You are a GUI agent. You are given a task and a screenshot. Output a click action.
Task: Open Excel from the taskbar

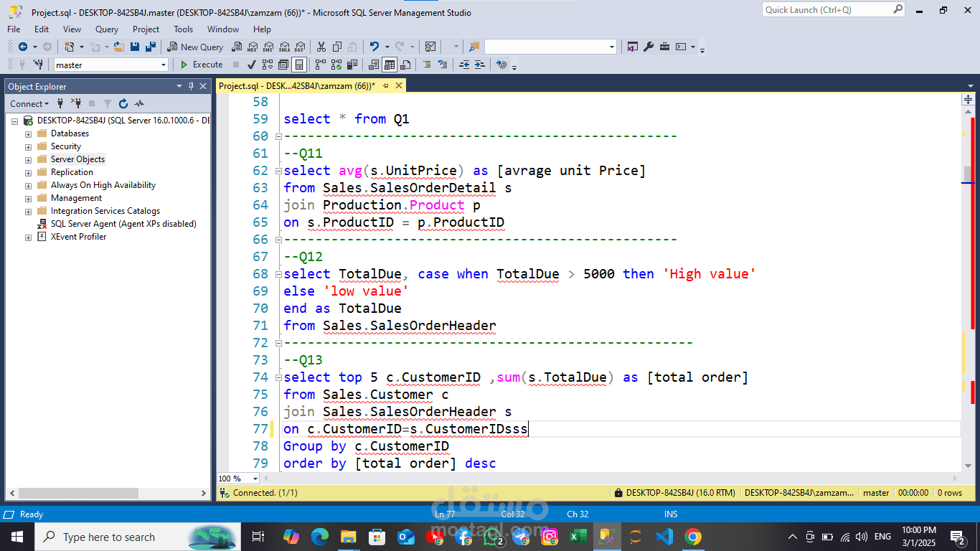(578, 536)
